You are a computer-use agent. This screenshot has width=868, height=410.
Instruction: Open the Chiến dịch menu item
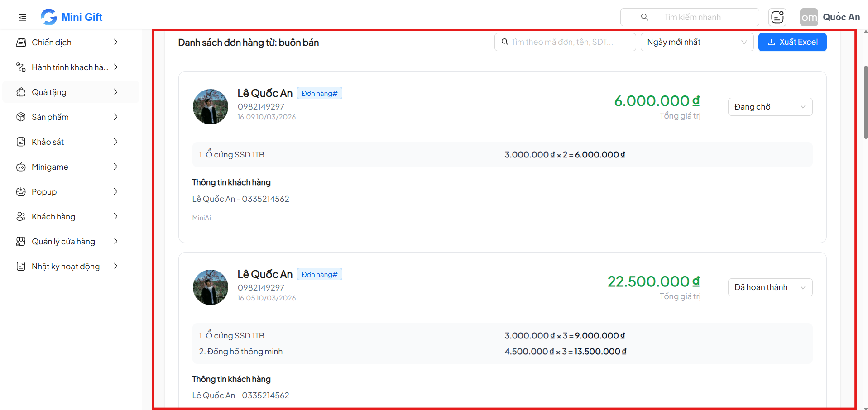[x=71, y=43]
